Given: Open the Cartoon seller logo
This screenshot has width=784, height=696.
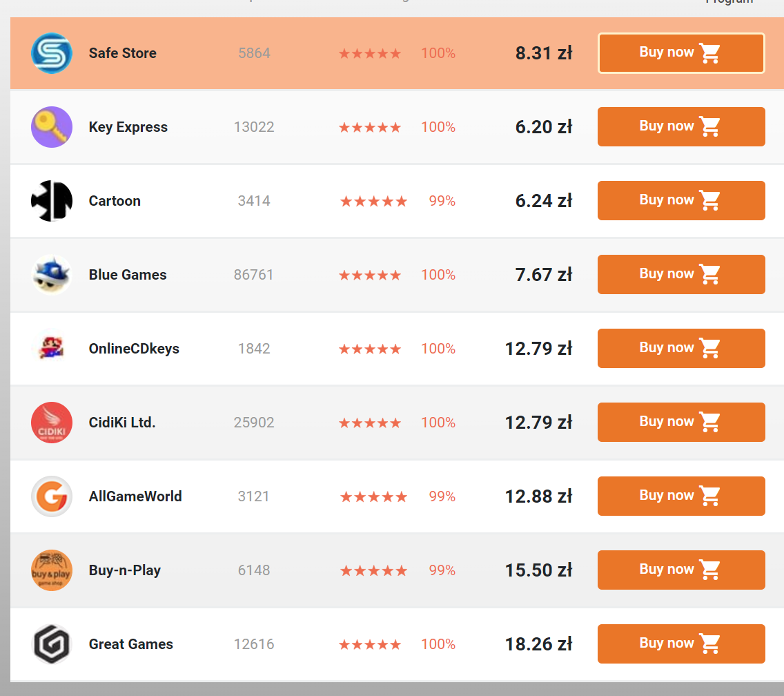Looking at the screenshot, I should point(52,201).
